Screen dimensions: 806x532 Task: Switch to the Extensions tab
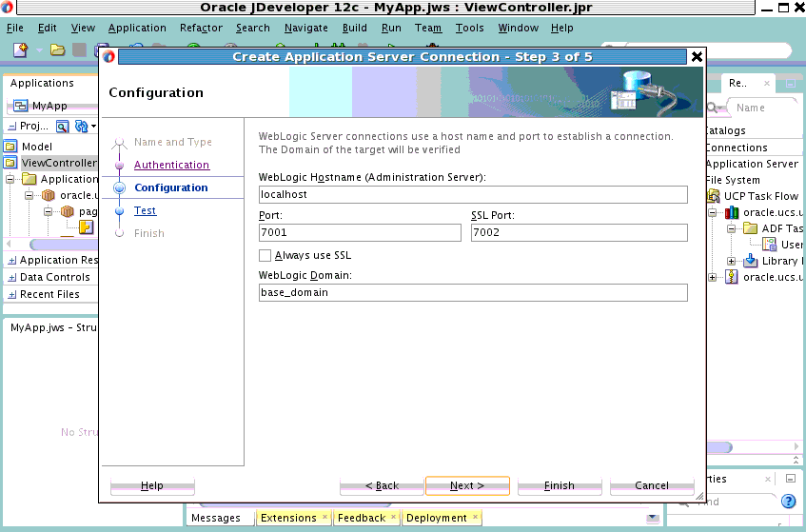(x=292, y=518)
